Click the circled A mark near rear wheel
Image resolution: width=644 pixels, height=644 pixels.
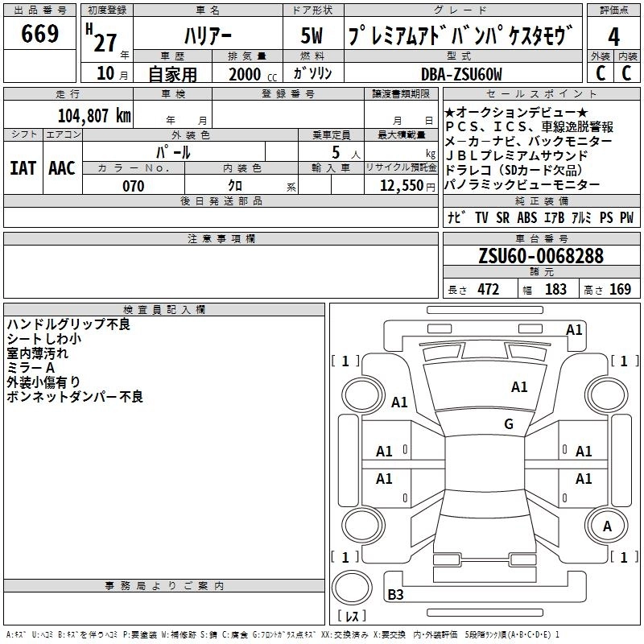[608, 526]
